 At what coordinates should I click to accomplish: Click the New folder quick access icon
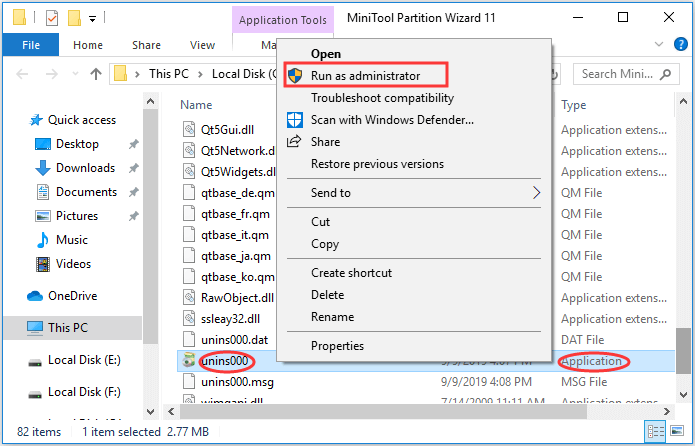[x=74, y=18]
